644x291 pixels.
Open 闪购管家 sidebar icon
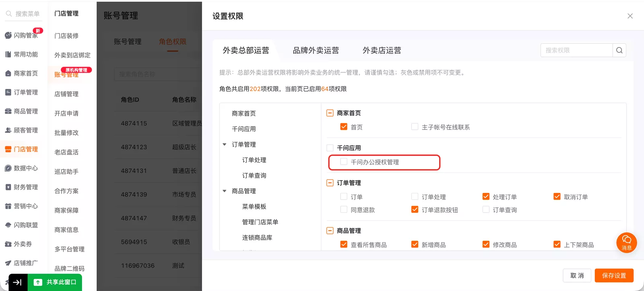pyautogui.click(x=8, y=35)
